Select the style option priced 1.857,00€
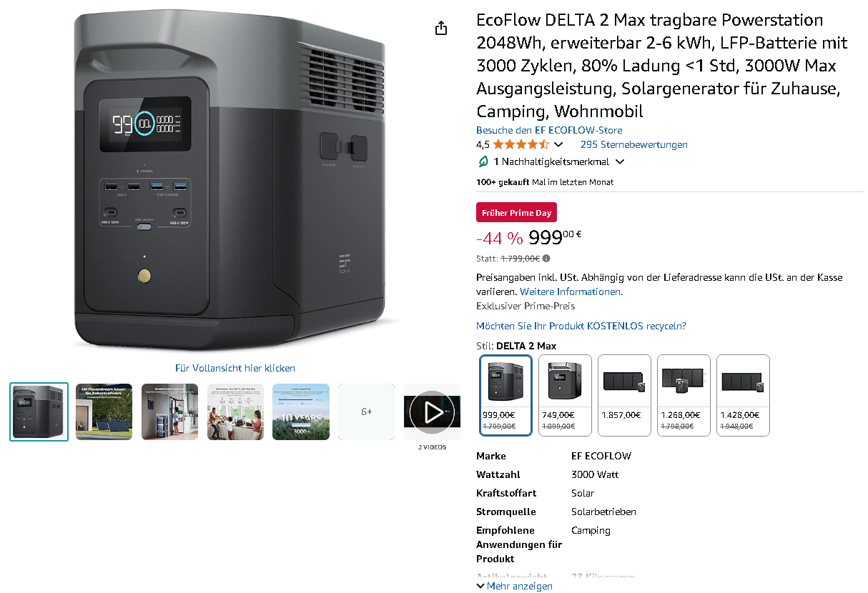This screenshot has width=868, height=593. pyautogui.click(x=624, y=395)
